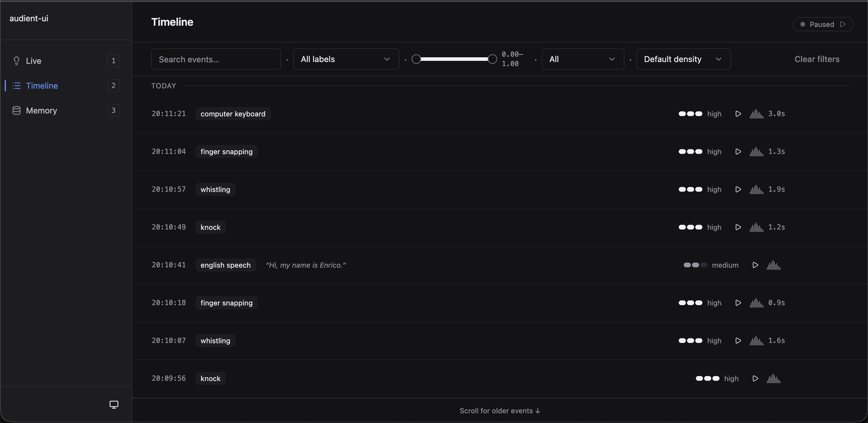The height and width of the screenshot is (423, 868).
Task: Open waveform for 20:10:57 whistling
Action: click(756, 189)
